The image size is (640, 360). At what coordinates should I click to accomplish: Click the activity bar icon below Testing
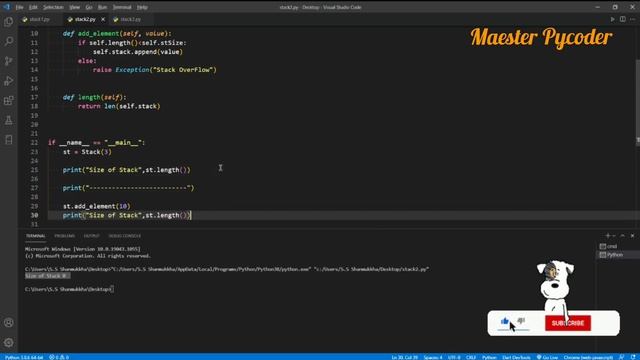click(x=9, y=140)
